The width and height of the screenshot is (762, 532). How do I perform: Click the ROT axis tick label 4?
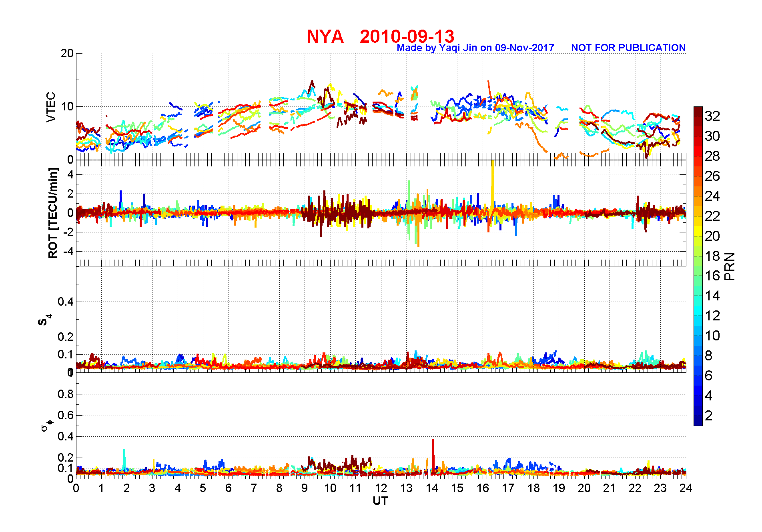(x=70, y=175)
